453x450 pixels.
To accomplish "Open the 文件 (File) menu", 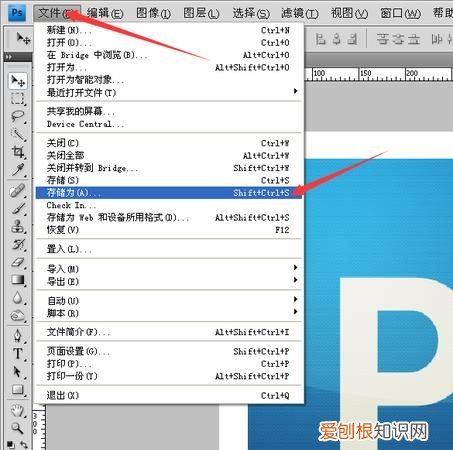I will 57,13.
